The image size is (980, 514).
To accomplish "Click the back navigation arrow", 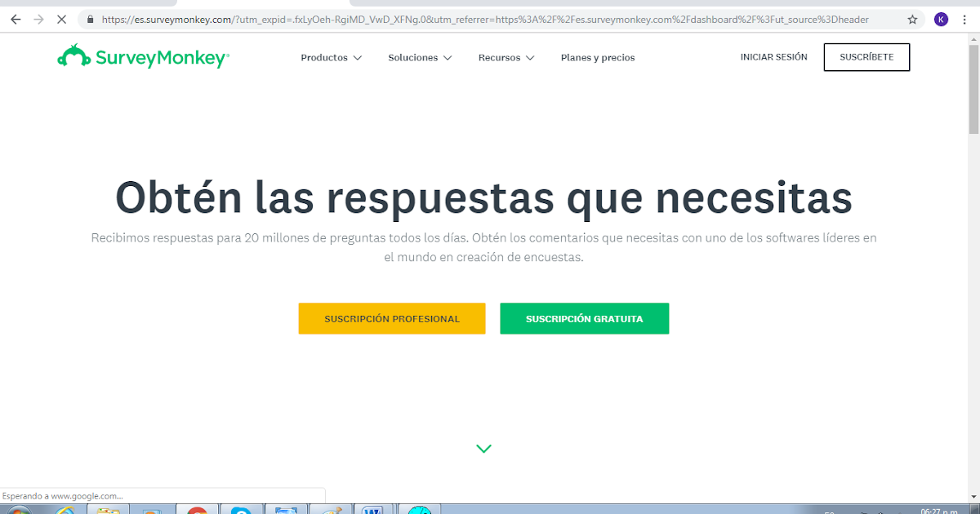I will (x=16, y=19).
